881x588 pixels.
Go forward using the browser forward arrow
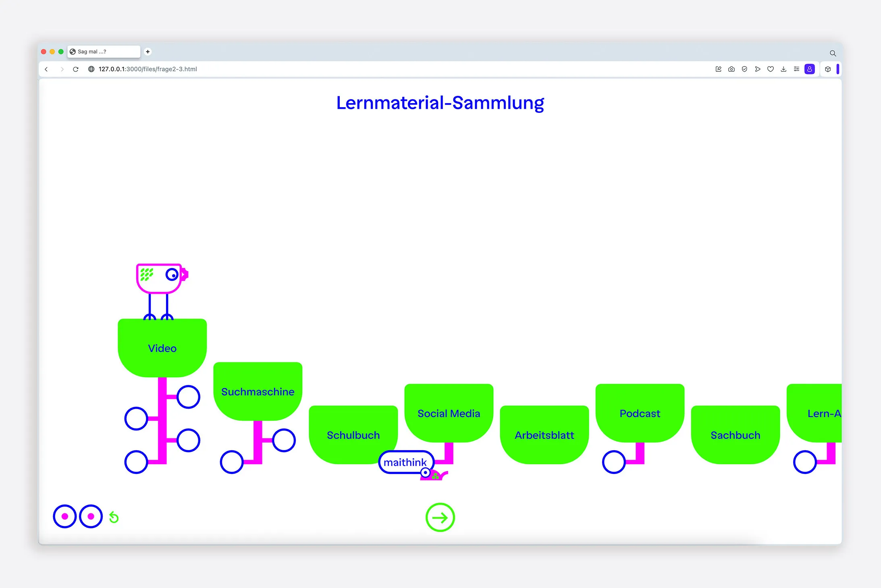(x=62, y=69)
